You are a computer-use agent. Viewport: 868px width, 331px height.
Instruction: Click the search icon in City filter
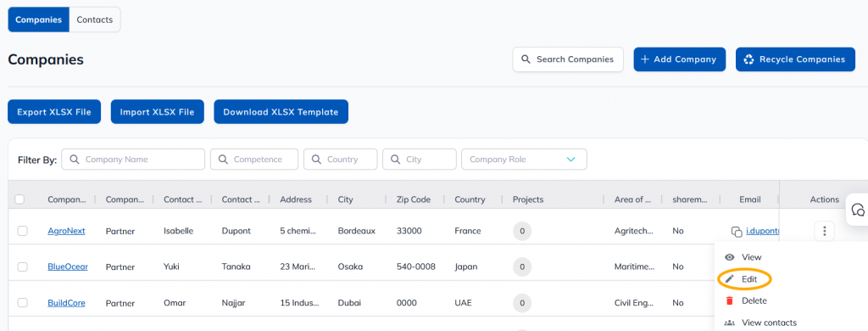click(395, 159)
